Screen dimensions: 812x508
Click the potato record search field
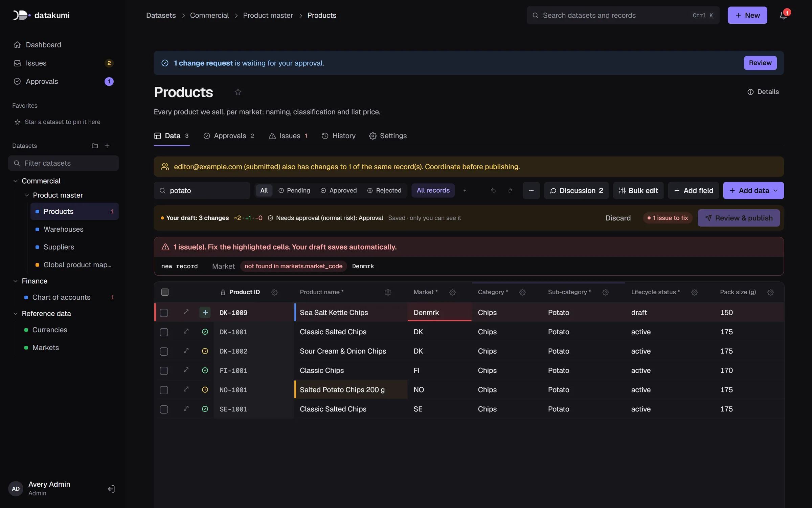pyautogui.click(x=202, y=191)
